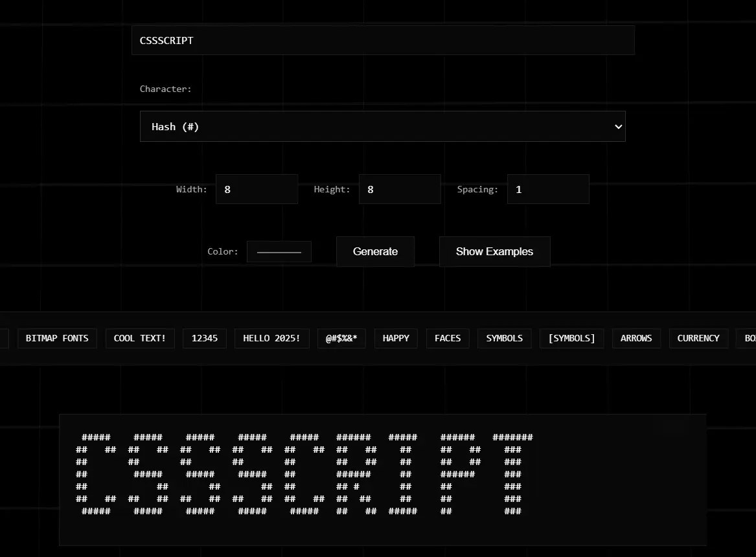The height and width of the screenshot is (557, 756).
Task: Click the Width input field
Action: [257, 189]
